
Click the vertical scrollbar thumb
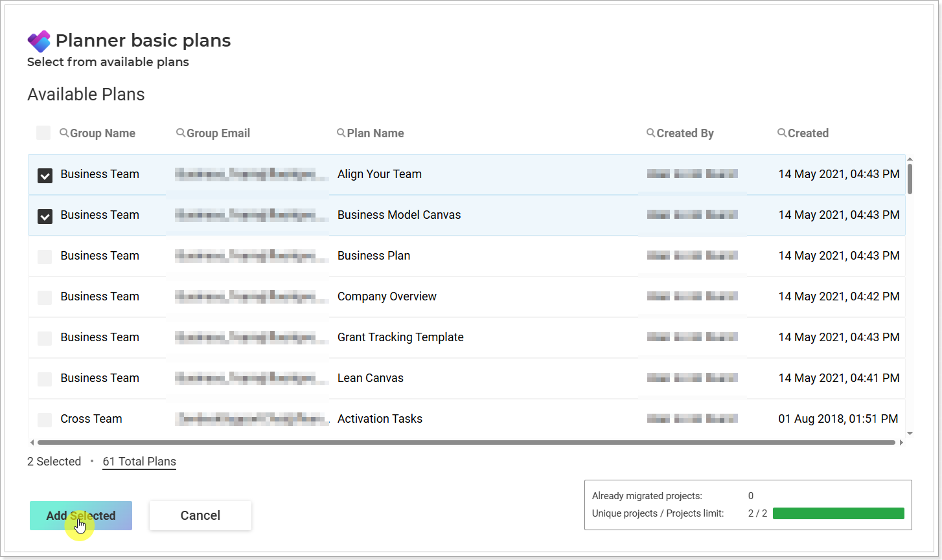[910, 179]
